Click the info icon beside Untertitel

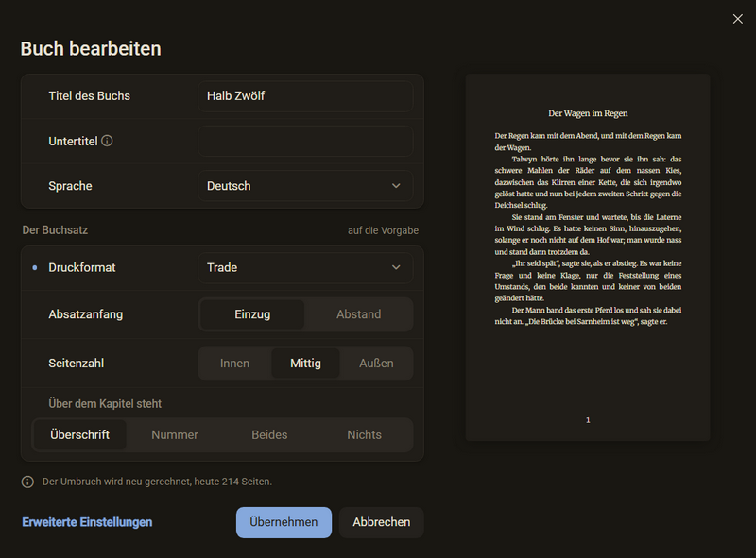(x=107, y=141)
